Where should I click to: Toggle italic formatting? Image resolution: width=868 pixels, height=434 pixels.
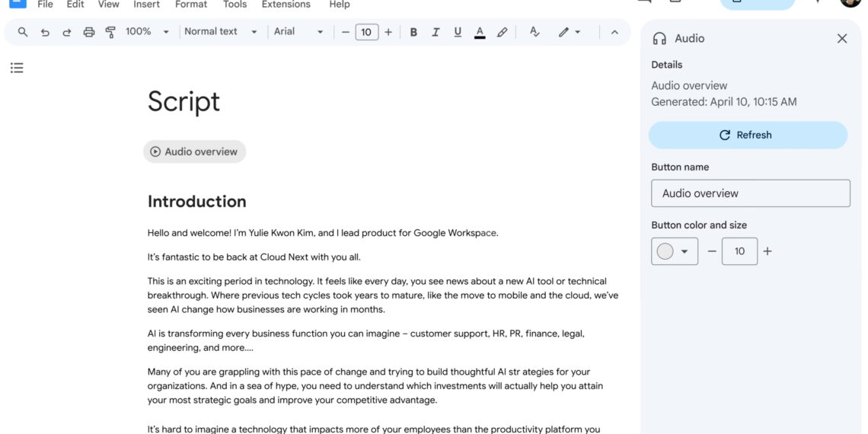click(436, 32)
